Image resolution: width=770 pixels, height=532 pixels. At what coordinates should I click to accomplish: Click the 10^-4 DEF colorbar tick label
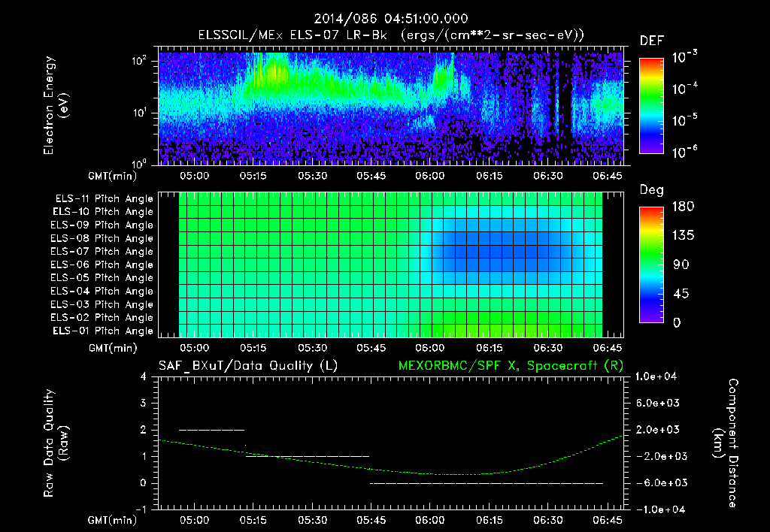[684, 89]
